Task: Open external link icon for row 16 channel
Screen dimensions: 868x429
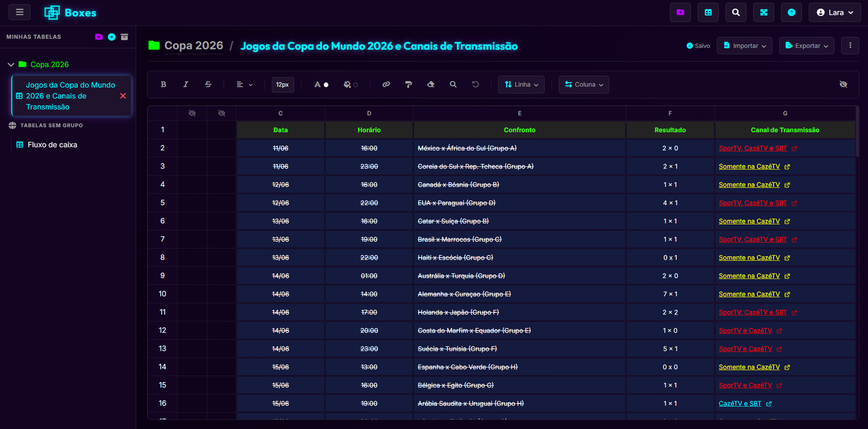Action: (x=769, y=404)
